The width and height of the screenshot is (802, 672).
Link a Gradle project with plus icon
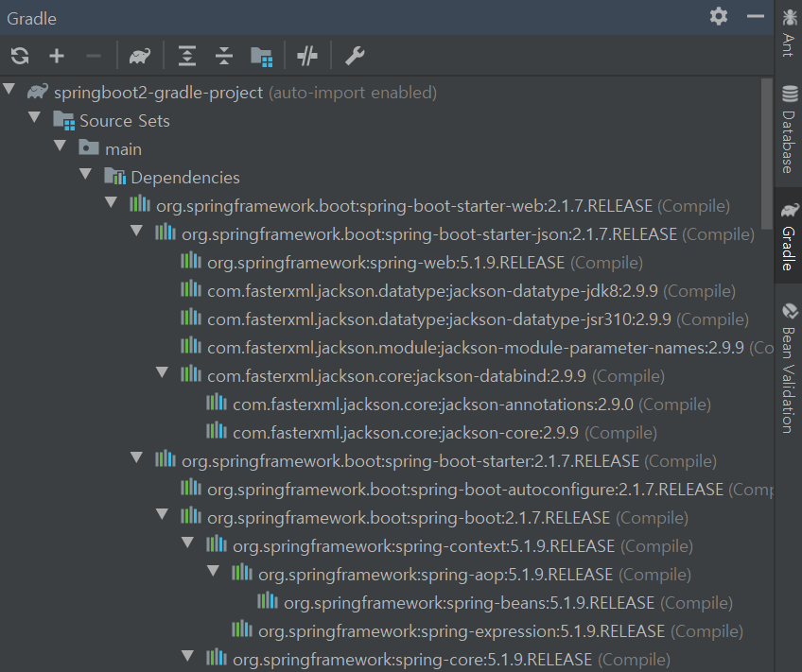(x=57, y=56)
